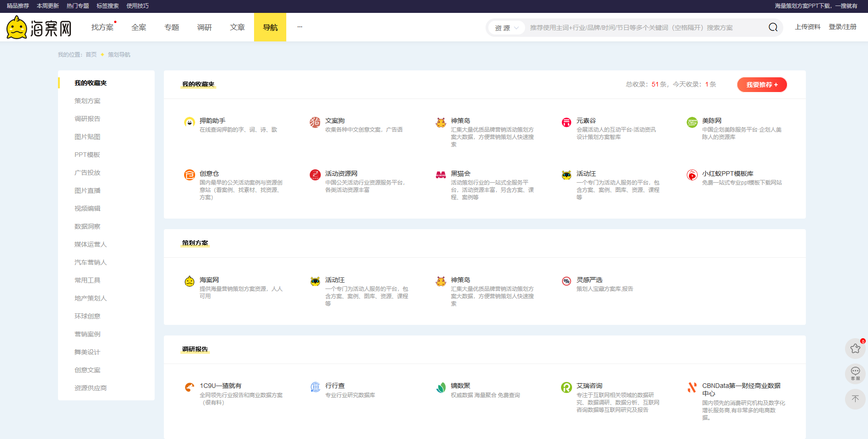The height and width of the screenshot is (439, 868).
Task: Click 神策岛 icon in 策划方案 section
Action: pos(441,281)
